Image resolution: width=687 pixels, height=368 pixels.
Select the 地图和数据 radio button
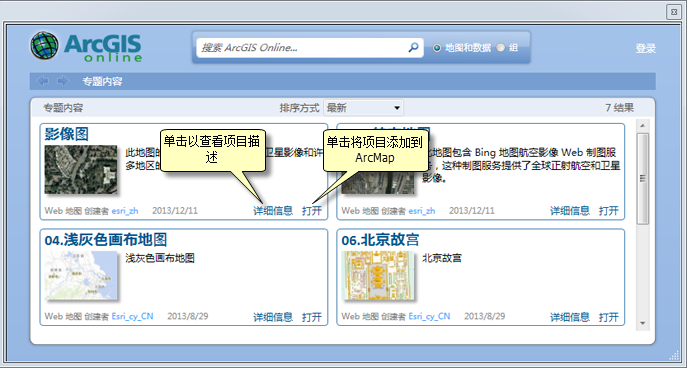(437, 48)
